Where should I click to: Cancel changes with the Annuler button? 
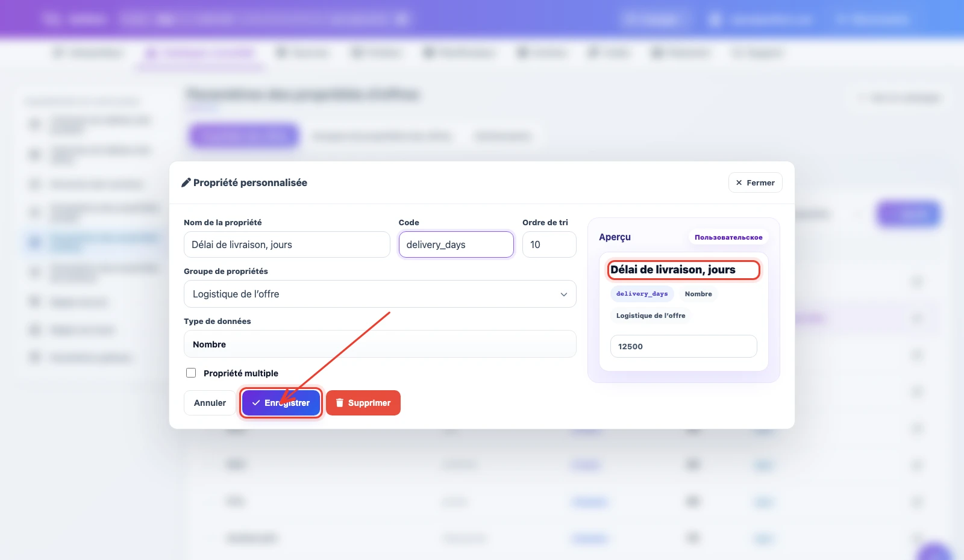(210, 403)
